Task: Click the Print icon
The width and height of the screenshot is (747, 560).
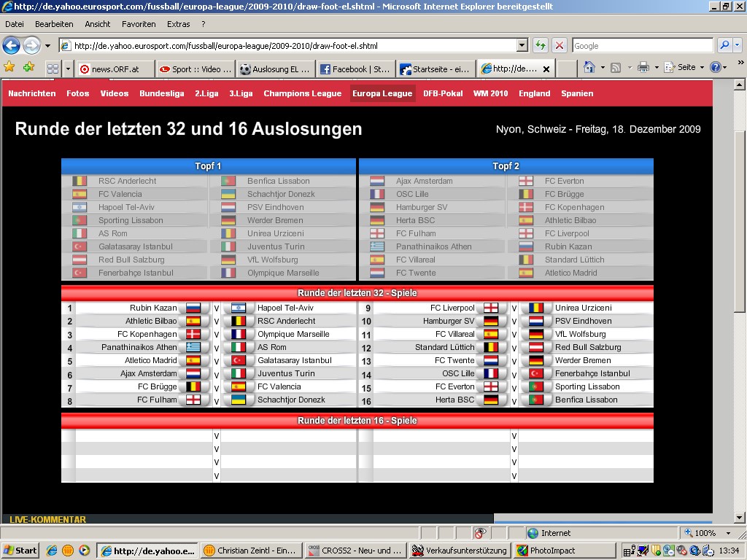Action: click(x=643, y=68)
